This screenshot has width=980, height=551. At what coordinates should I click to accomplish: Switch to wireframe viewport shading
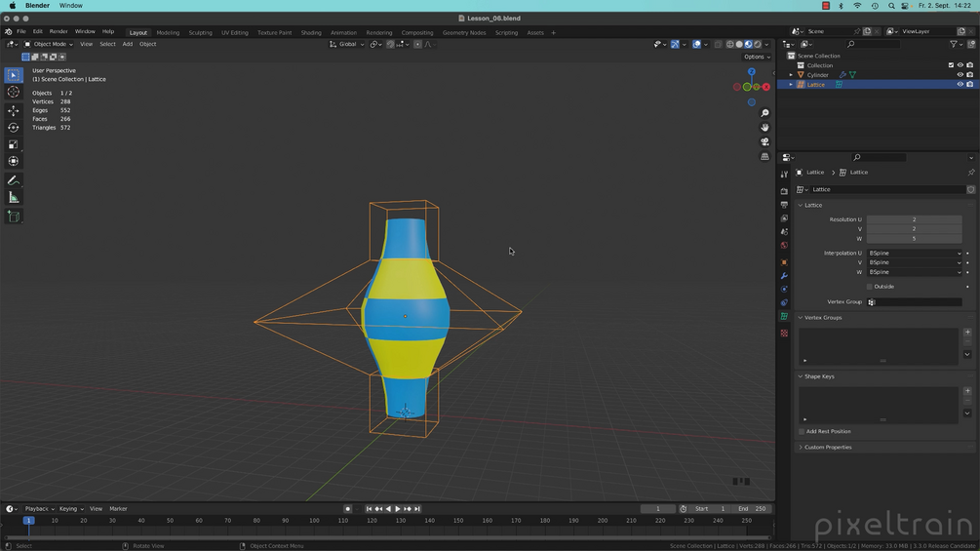(x=730, y=44)
